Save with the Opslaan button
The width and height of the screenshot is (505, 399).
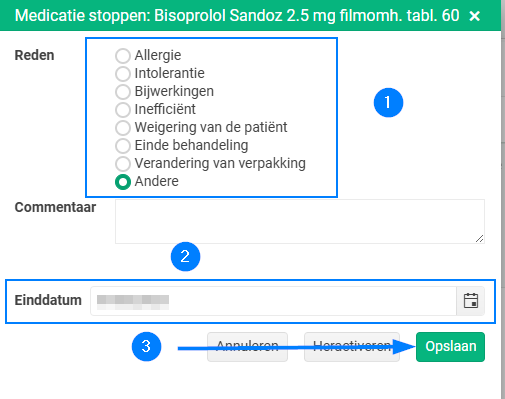(x=450, y=347)
